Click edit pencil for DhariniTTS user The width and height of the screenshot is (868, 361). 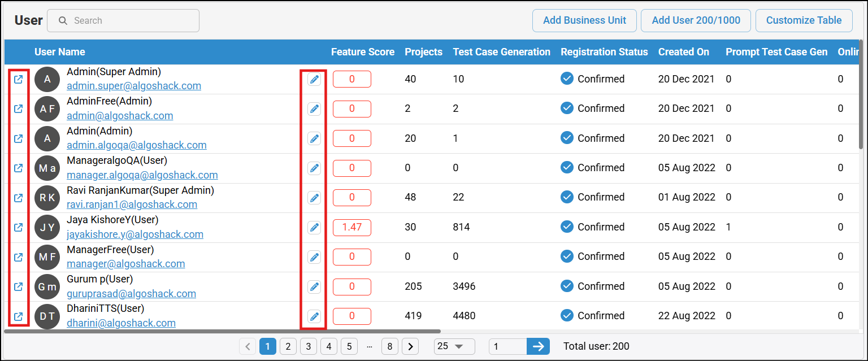314,316
